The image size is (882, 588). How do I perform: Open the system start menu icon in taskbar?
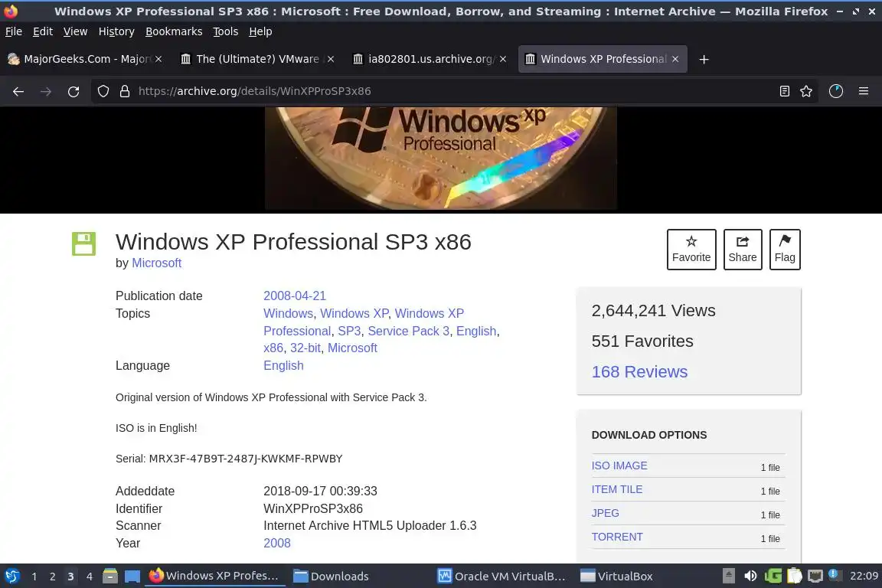point(11,576)
